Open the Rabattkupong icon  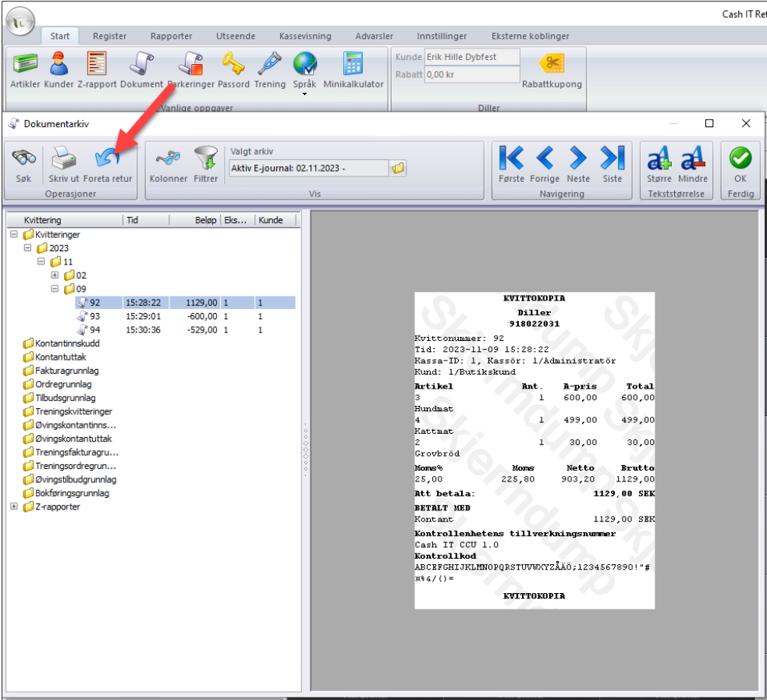tap(552, 66)
